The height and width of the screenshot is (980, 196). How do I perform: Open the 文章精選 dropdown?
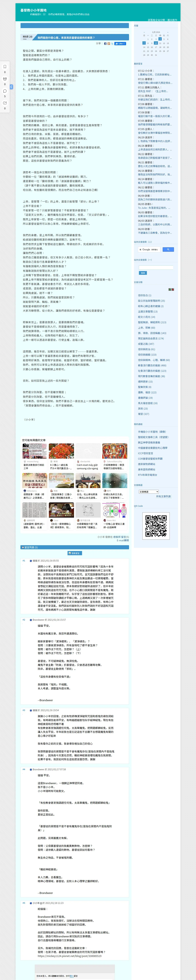pyautogui.click(x=149, y=491)
